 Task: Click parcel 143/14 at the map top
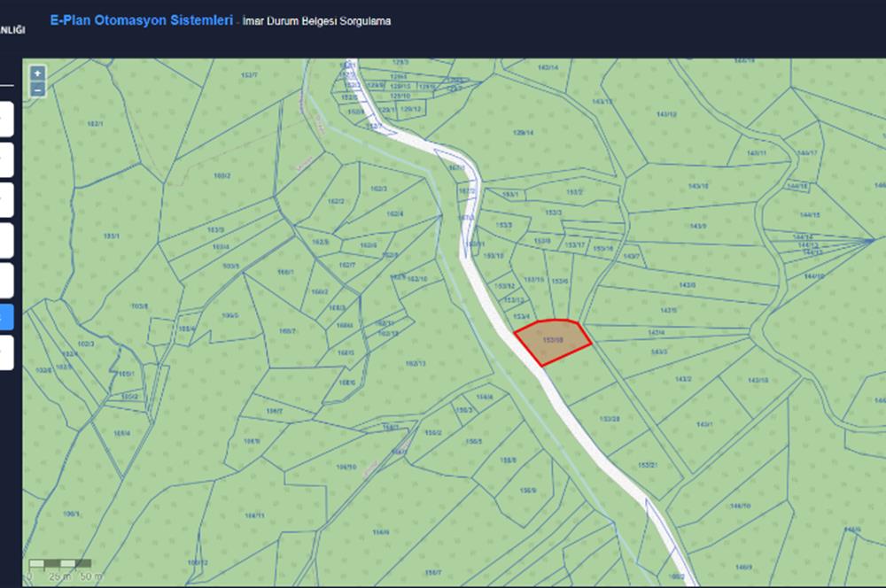point(548,68)
